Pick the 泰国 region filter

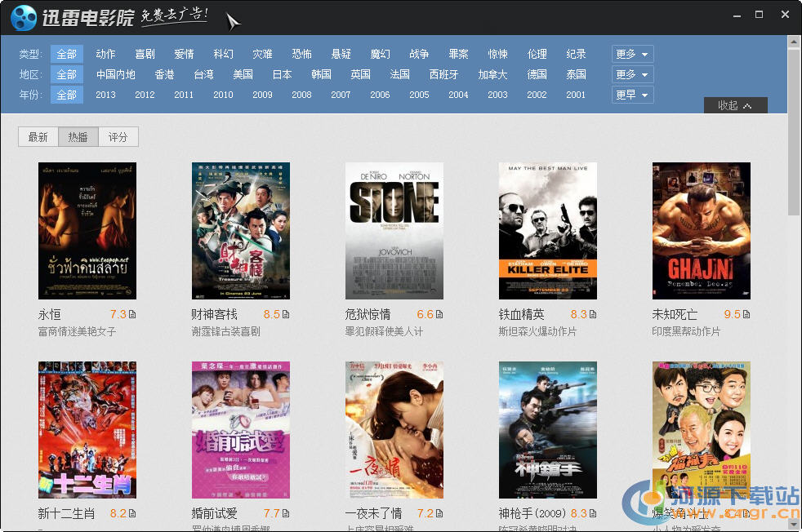click(576, 74)
